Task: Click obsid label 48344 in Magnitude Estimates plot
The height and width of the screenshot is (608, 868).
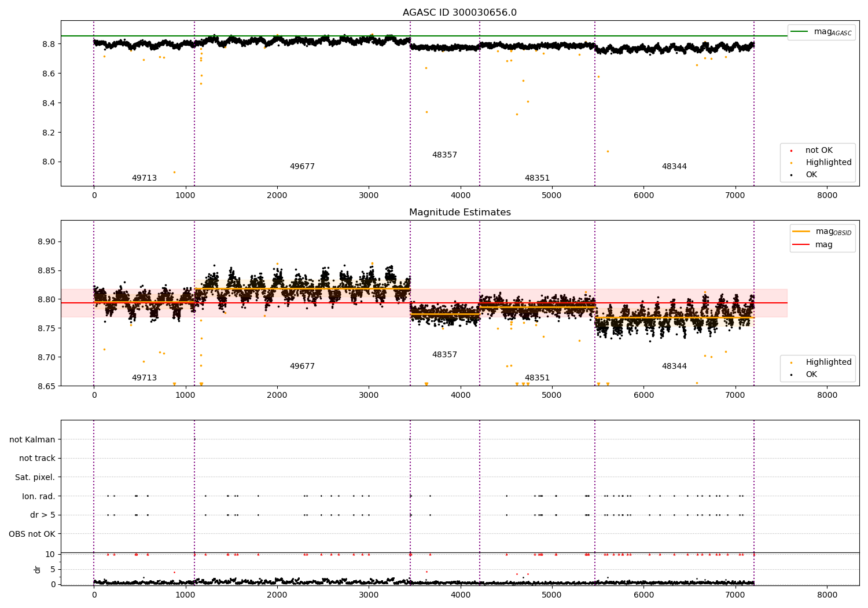Action: click(674, 367)
